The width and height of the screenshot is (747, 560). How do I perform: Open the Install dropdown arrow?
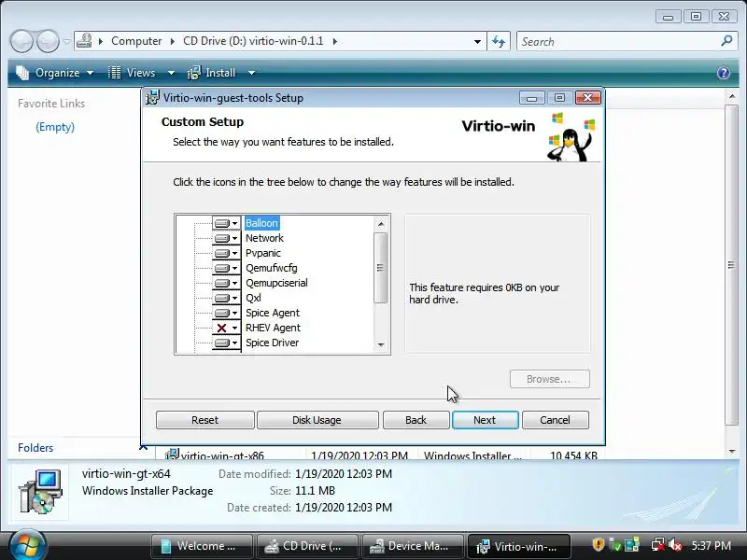tap(251, 73)
